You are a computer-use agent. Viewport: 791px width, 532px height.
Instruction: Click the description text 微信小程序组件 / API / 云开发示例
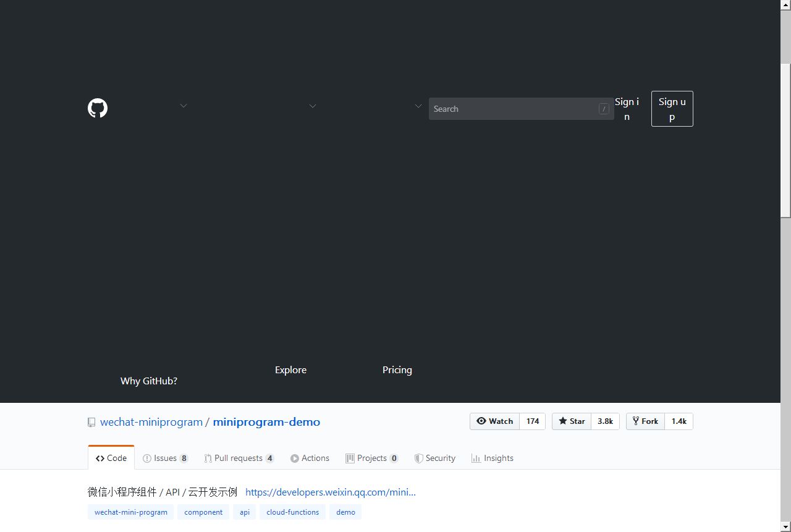[x=163, y=492]
